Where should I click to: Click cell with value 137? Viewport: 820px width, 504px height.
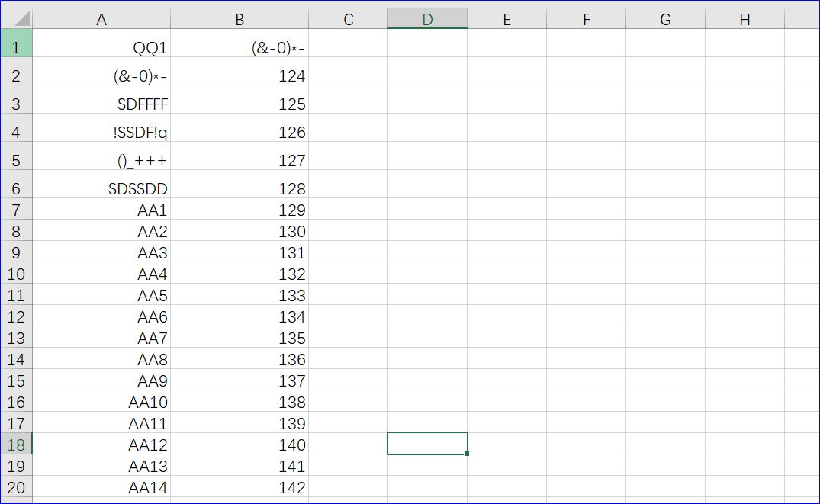(x=240, y=380)
